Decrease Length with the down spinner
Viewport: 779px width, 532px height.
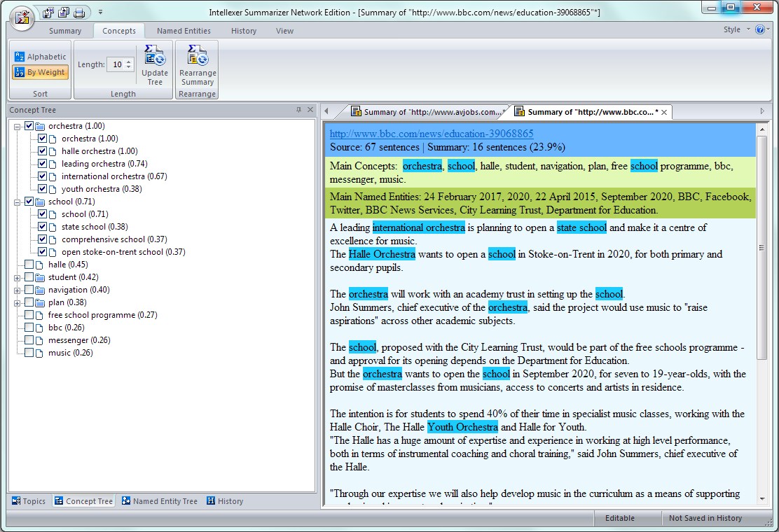pyautogui.click(x=129, y=67)
